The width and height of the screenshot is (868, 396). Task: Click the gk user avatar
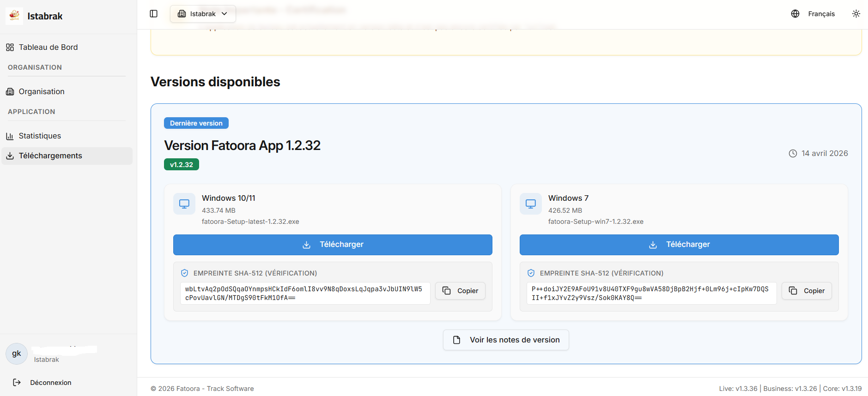(x=17, y=354)
